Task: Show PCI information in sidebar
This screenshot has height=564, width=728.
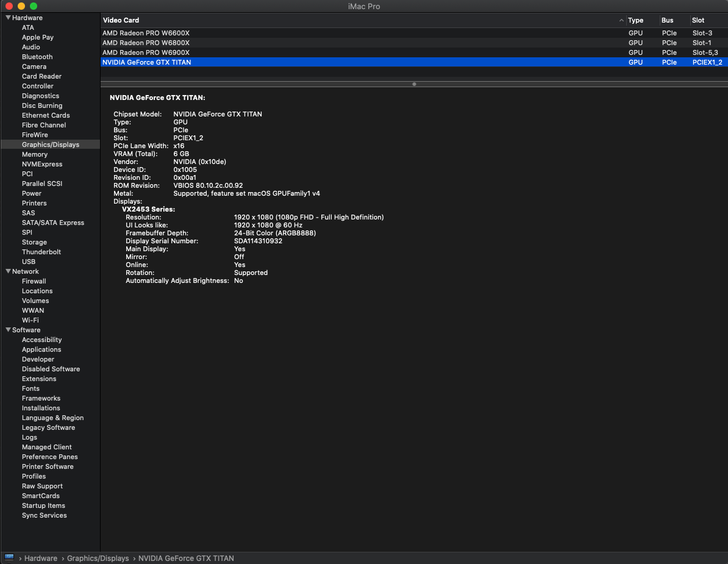Action: click(x=27, y=174)
